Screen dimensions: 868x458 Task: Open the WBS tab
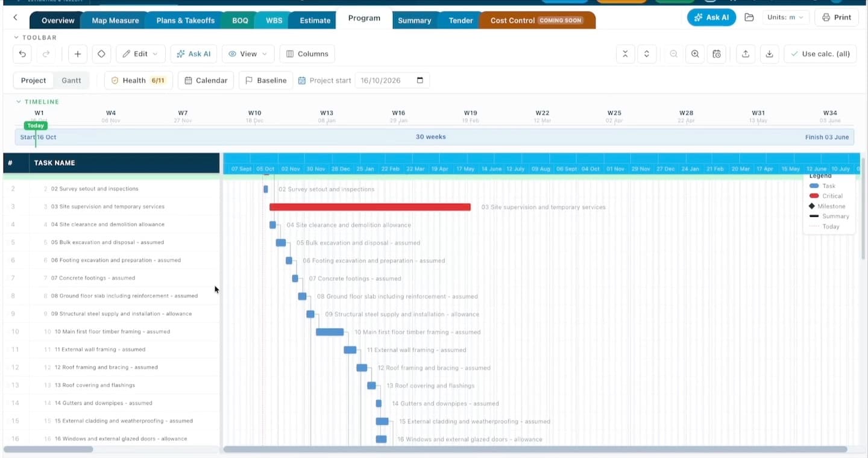click(x=274, y=20)
